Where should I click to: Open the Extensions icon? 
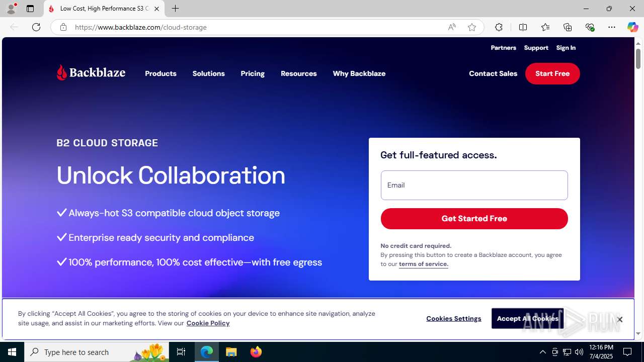(x=499, y=27)
